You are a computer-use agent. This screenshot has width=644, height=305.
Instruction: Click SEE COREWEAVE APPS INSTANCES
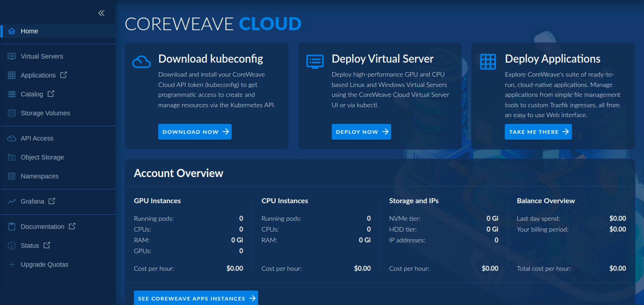pos(196,298)
